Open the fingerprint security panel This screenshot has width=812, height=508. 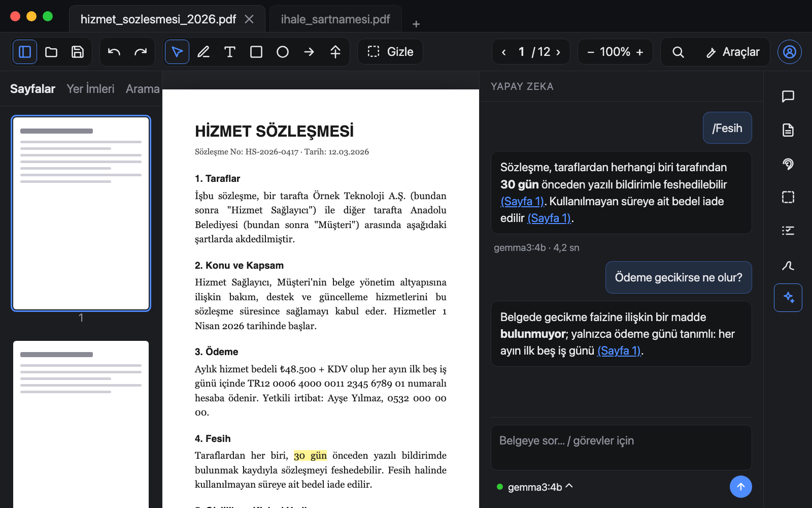pyautogui.click(x=788, y=164)
